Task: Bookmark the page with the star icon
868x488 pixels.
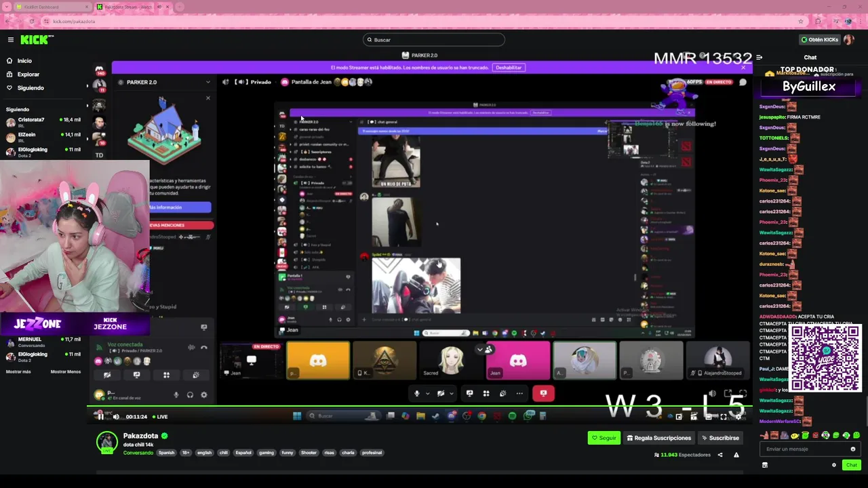Action: point(801,21)
